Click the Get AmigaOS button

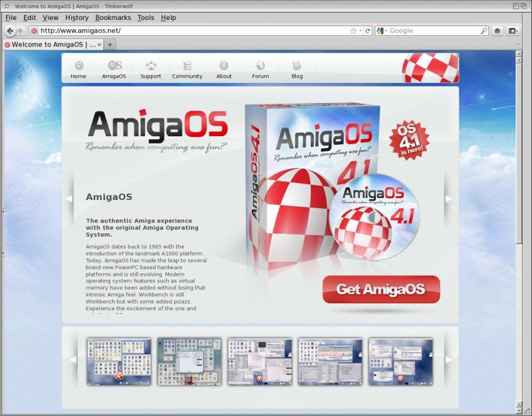381,289
